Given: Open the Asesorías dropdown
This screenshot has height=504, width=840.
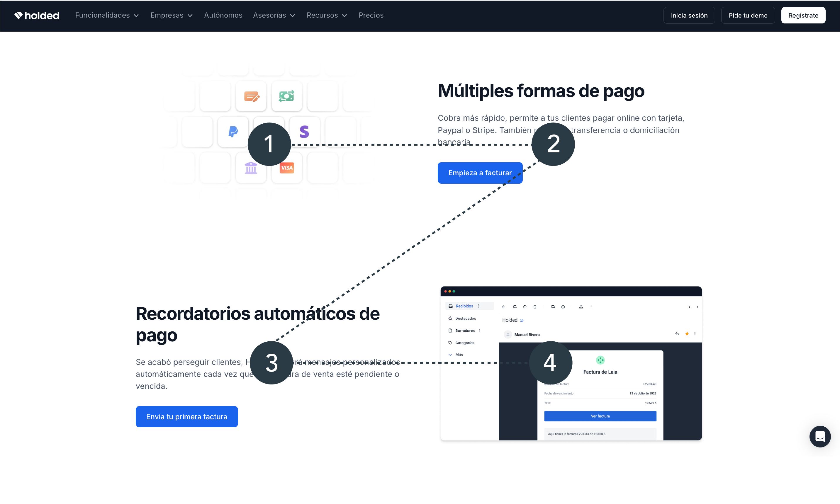Looking at the screenshot, I should pos(274,15).
